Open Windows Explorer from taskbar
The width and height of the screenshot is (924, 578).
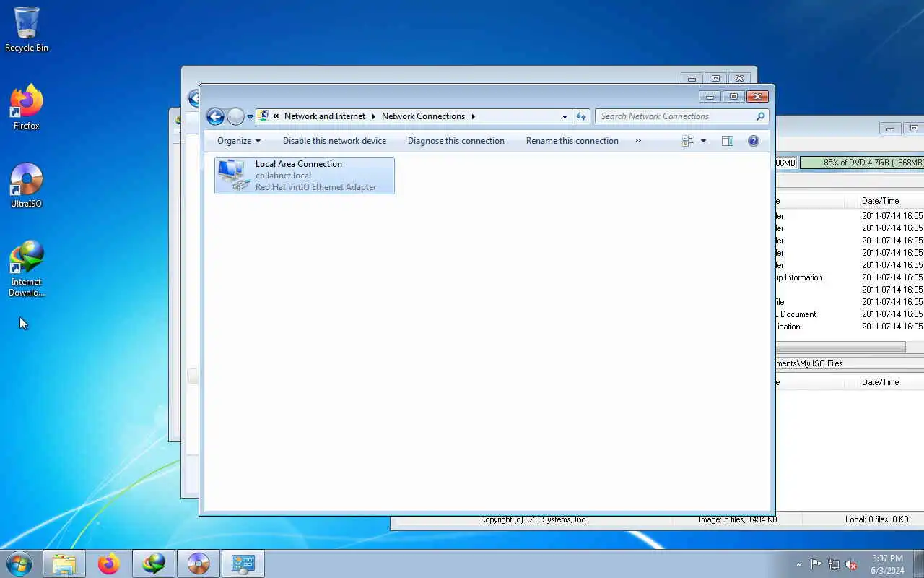pyautogui.click(x=64, y=564)
